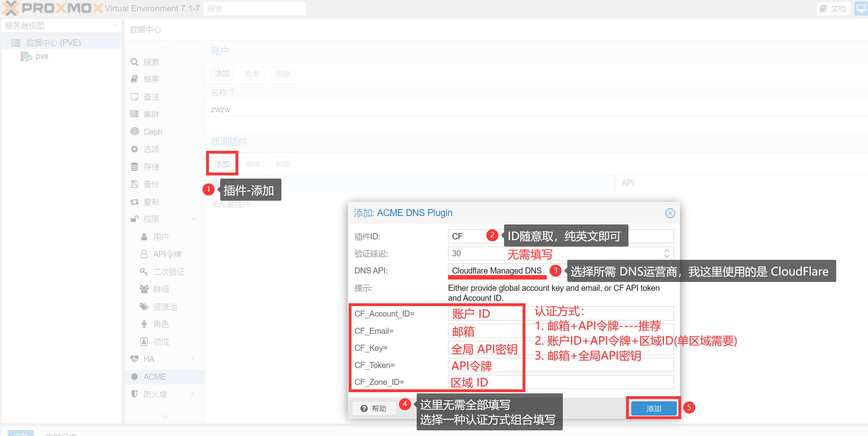Click the HA heartbeat icon

point(134,359)
